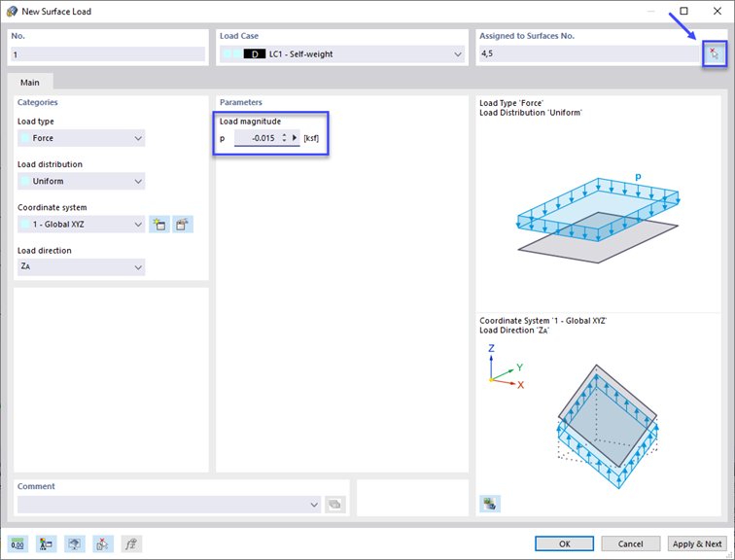Click the fourth bottom toolbar delete-load icon
735x560 pixels.
pyautogui.click(x=103, y=544)
